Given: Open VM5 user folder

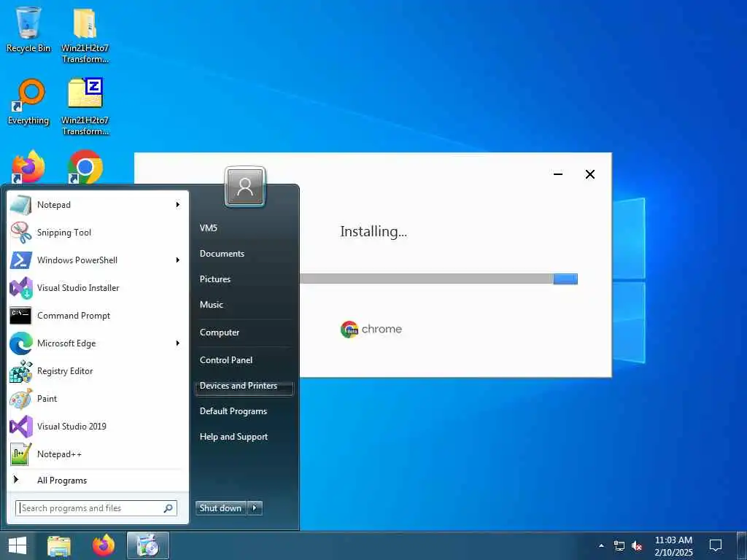Looking at the screenshot, I should tap(209, 228).
